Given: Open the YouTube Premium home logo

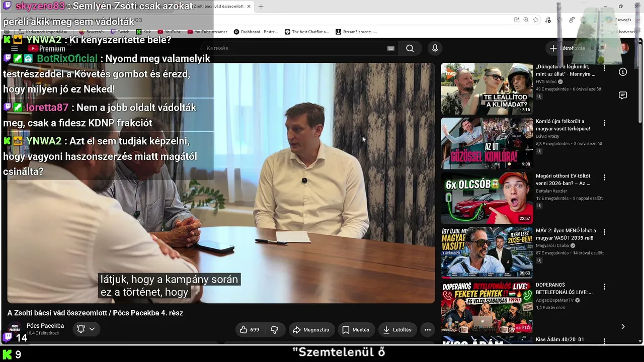Looking at the screenshot, I should (x=47, y=49).
